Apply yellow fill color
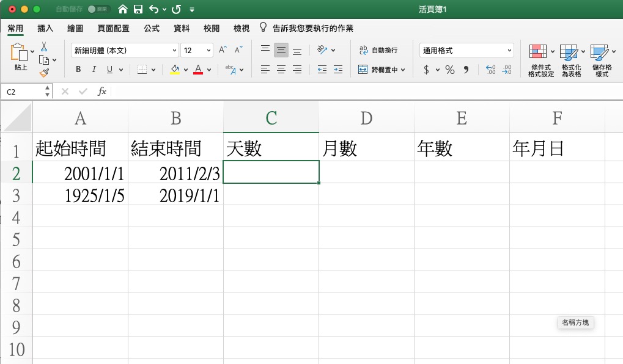Screen dimensions: 623x364 (x=175, y=70)
